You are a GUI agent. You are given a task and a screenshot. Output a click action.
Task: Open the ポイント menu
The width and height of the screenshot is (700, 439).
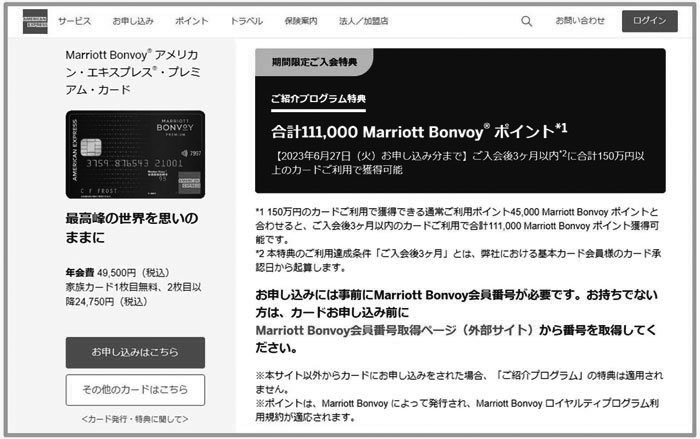(192, 21)
